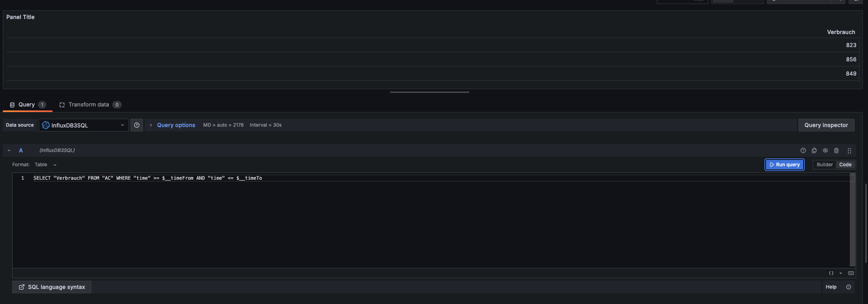Click the drag handle of query A
The image size is (868, 304).
(849, 150)
